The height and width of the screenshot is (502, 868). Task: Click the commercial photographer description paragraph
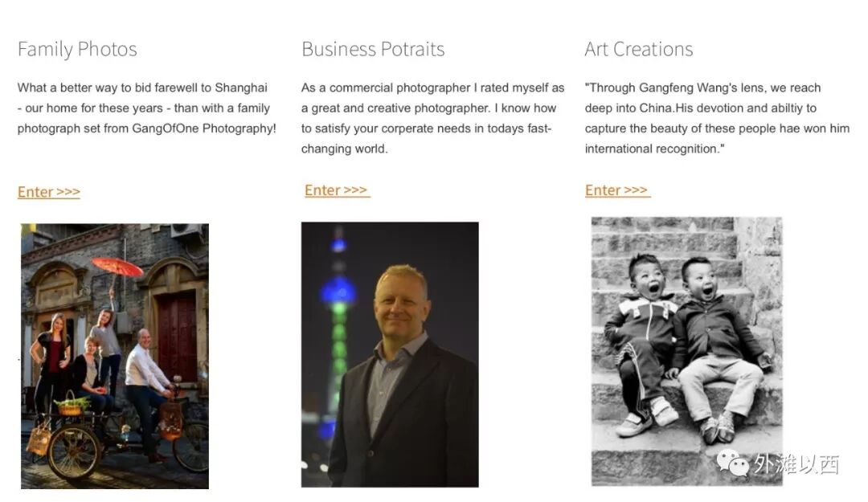(x=433, y=118)
